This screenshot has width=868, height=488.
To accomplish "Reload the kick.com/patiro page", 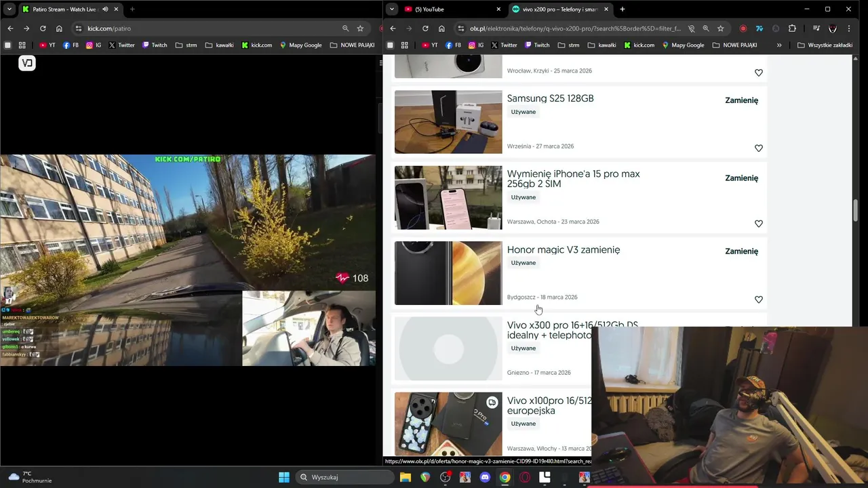I will click(43, 28).
